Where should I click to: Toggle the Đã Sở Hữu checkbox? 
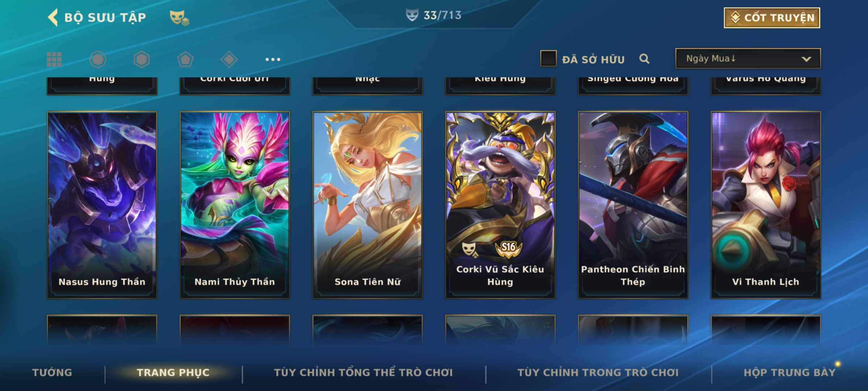(x=548, y=59)
